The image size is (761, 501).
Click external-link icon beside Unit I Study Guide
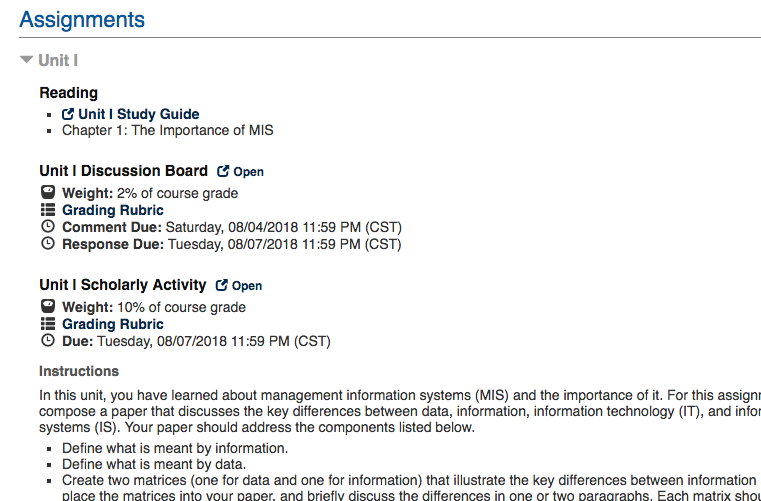point(68,114)
